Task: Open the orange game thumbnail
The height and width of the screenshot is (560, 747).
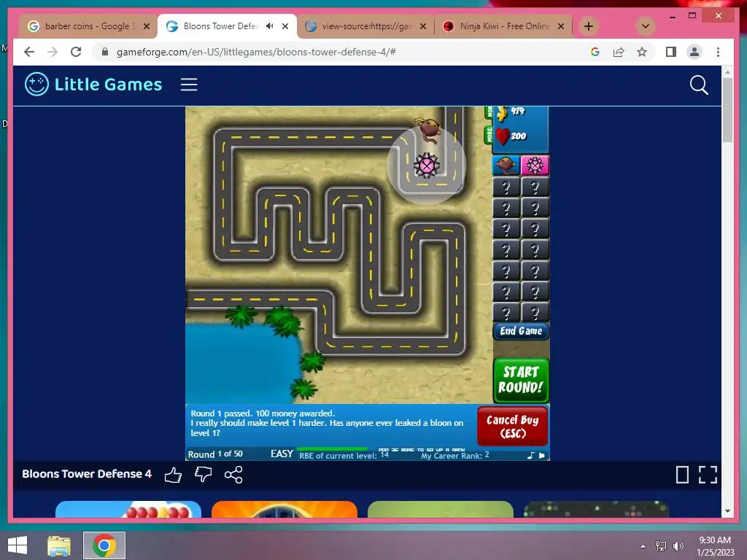Action: 284,509
